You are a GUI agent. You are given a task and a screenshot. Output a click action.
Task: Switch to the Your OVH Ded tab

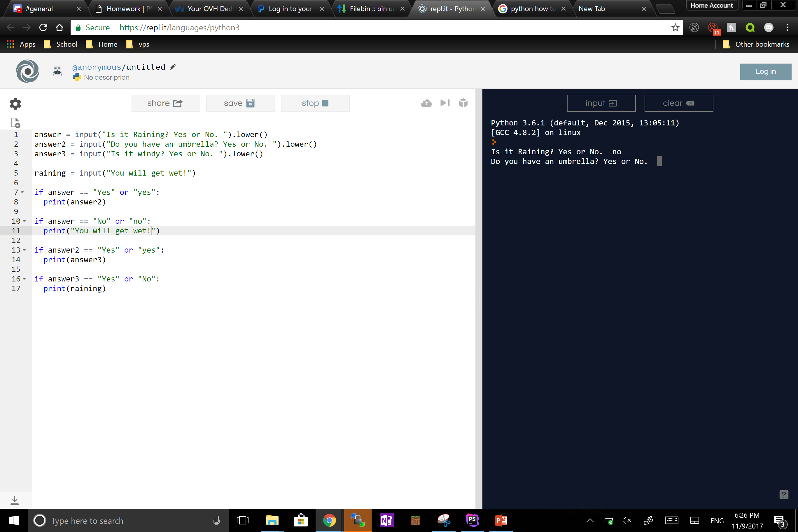[x=209, y=9]
